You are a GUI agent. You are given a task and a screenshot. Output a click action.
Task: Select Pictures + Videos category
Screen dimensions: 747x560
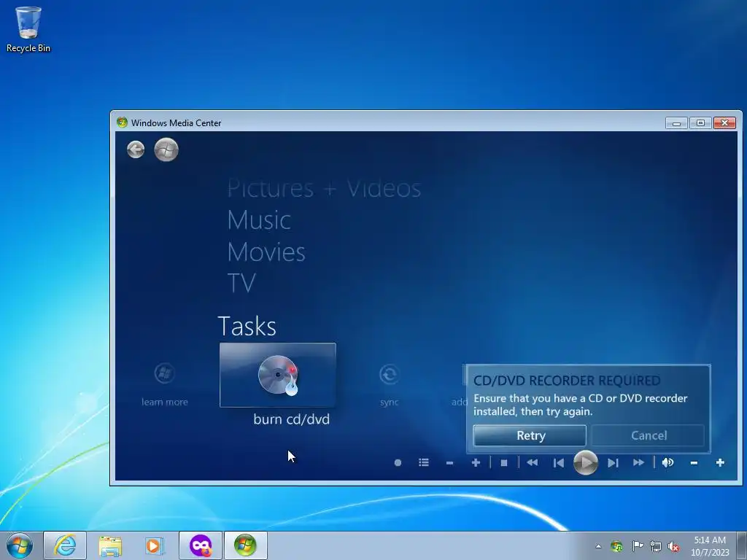click(324, 188)
